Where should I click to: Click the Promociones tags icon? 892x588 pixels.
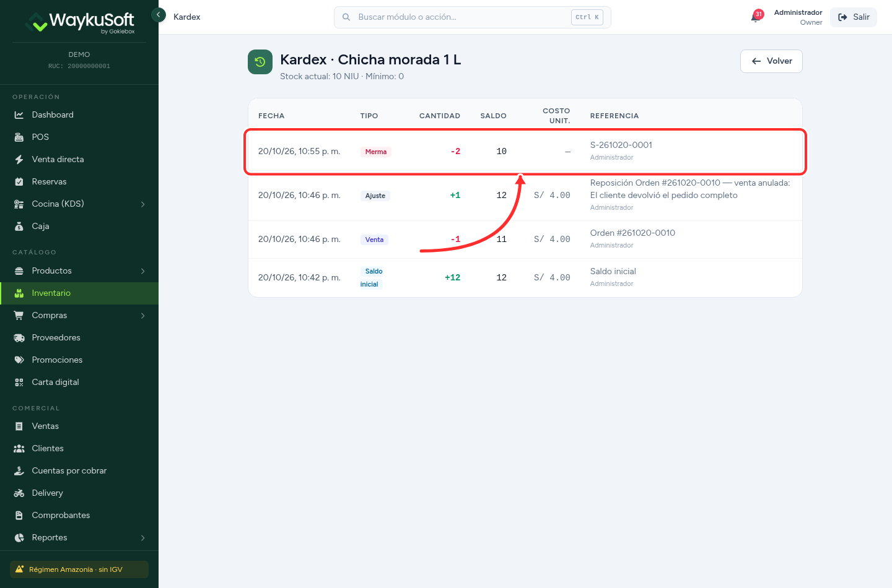pyautogui.click(x=19, y=360)
